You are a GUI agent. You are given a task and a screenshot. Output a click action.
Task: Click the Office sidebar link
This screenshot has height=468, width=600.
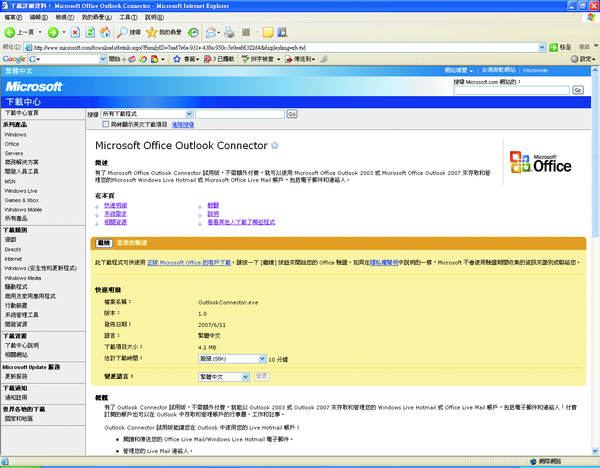12,144
